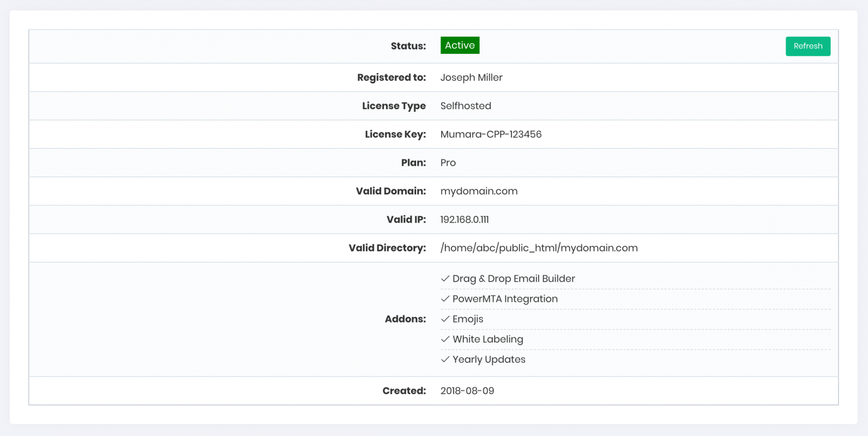Image resolution: width=868 pixels, height=436 pixels.
Task: Click the checkmark icon beside Emojis
Action: tap(445, 319)
